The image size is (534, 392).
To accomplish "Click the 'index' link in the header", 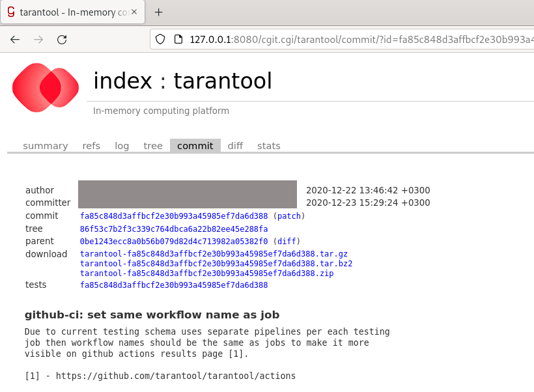I will pyautogui.click(x=122, y=81).
